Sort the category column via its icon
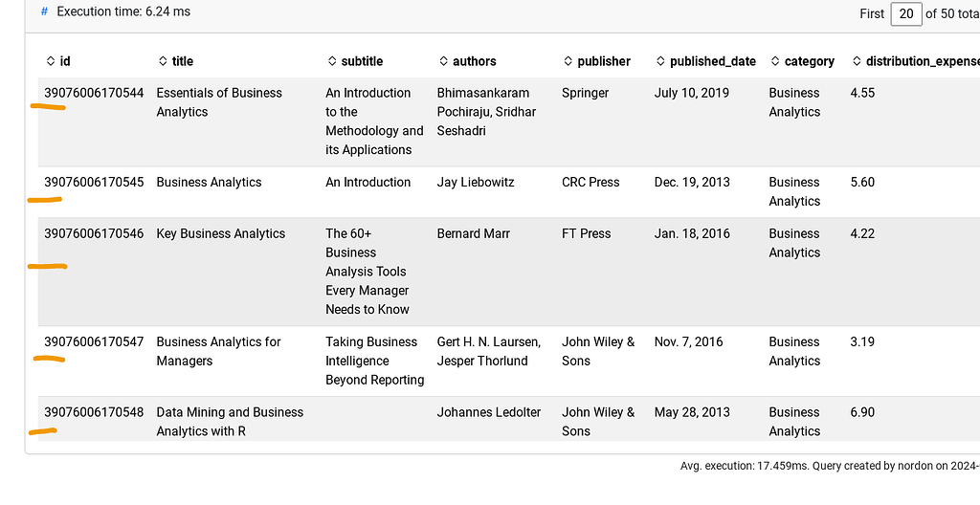Viewport: 980px width, 505px height. click(775, 61)
